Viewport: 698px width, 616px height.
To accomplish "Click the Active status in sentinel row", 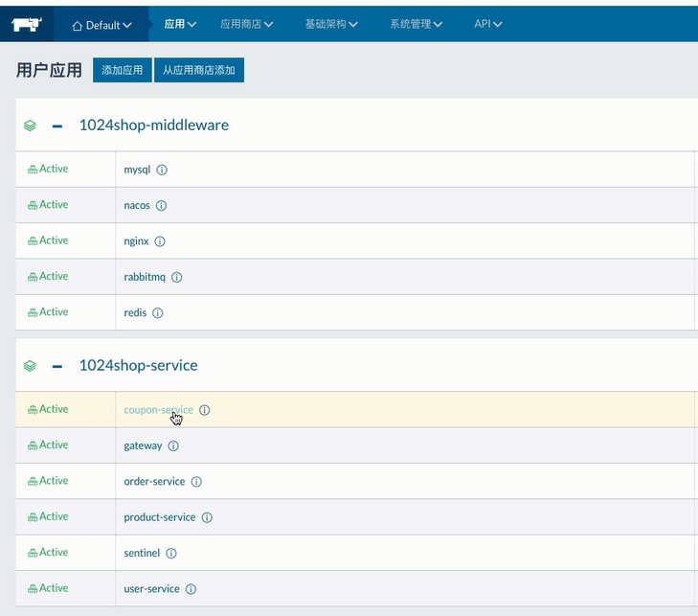I will [x=48, y=553].
